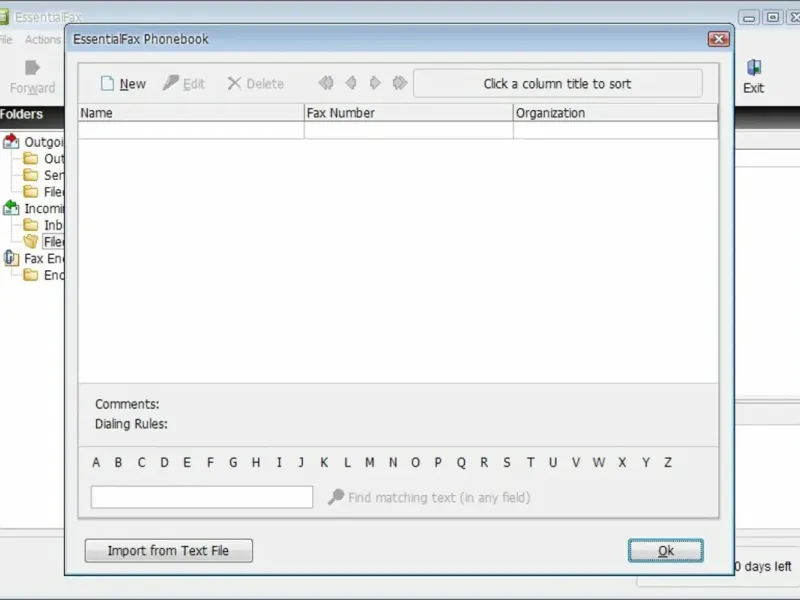Filter entries by letter C
The width and height of the screenshot is (800, 600).
(141, 462)
